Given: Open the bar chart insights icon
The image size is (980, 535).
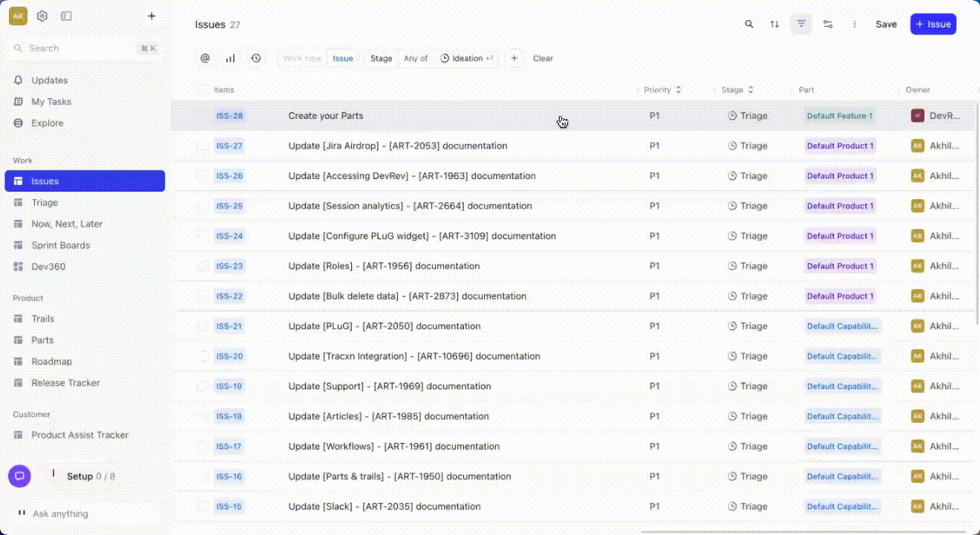Looking at the screenshot, I should coord(231,58).
